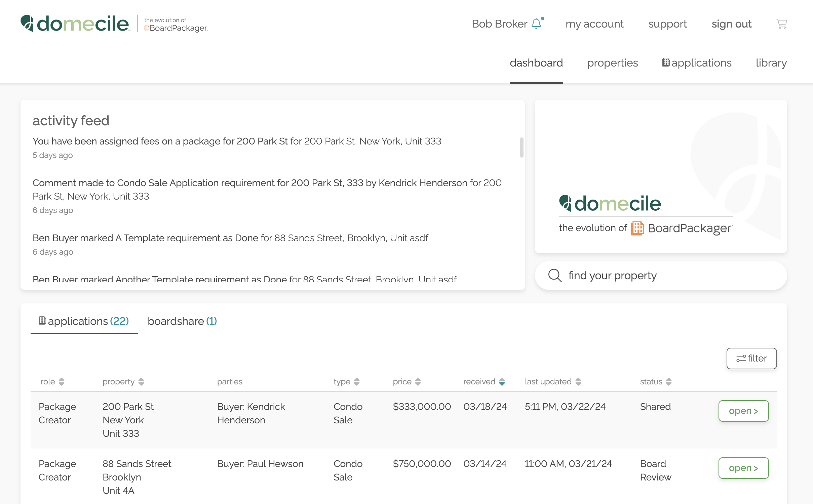Click the sign out link
This screenshot has height=504, width=813.
pos(731,24)
